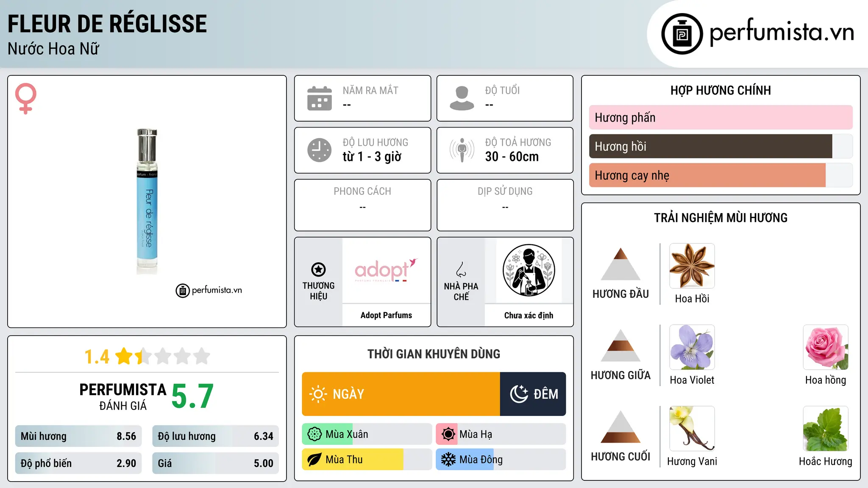Click the Mùa Hạ season bar
Viewport: 868px width, 488px height.
(501, 434)
